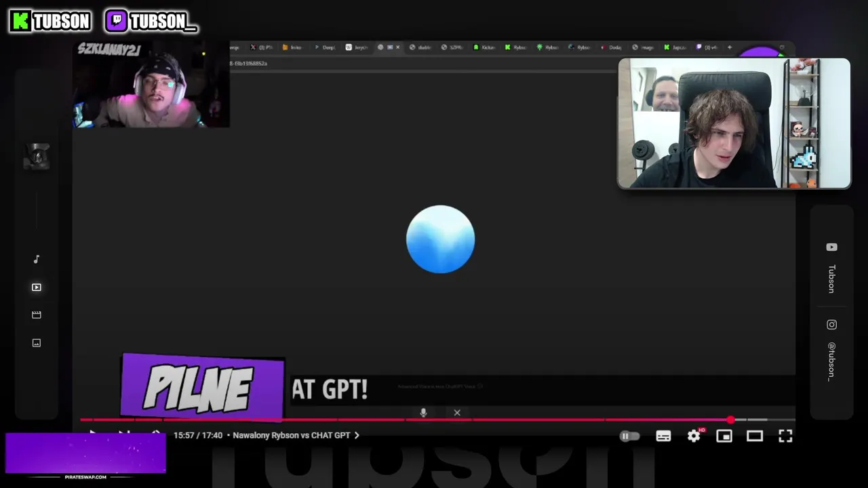Enter fullscreen in the YouTube player
Image resolution: width=868 pixels, height=488 pixels.
[785, 436]
